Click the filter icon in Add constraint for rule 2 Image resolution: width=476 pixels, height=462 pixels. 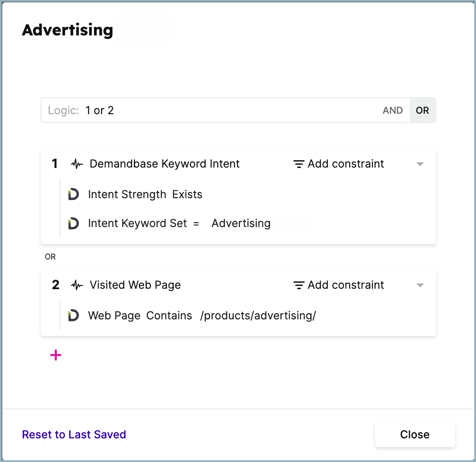pos(299,285)
